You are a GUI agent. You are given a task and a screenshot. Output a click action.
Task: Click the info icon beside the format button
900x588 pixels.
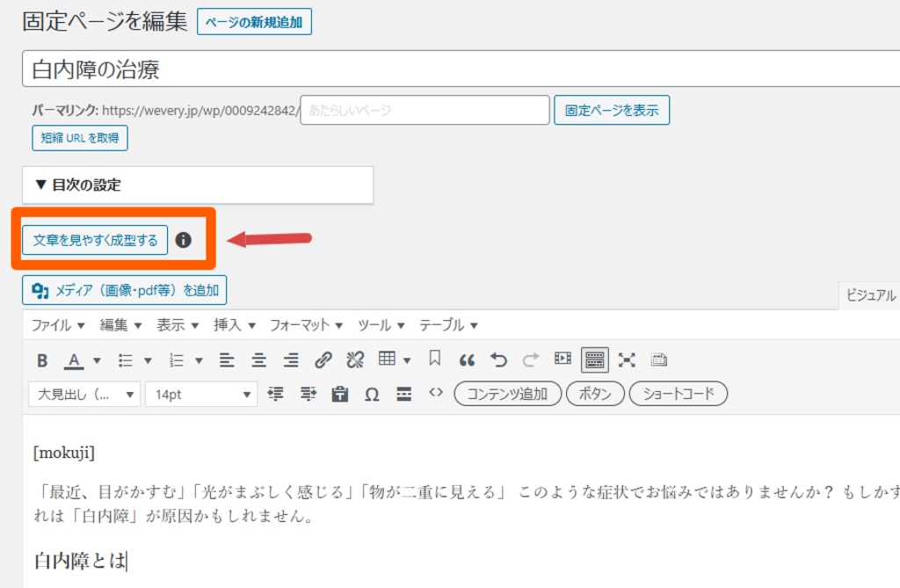click(x=183, y=240)
